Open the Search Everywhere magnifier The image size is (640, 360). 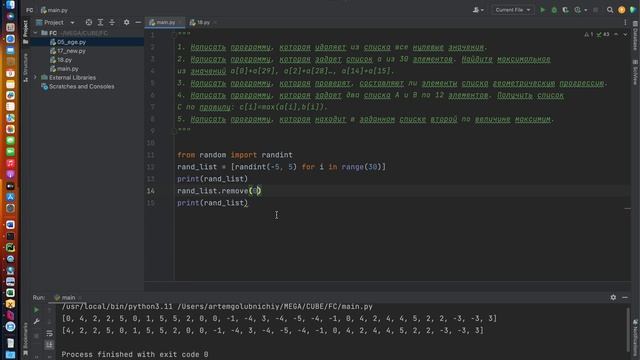610,10
